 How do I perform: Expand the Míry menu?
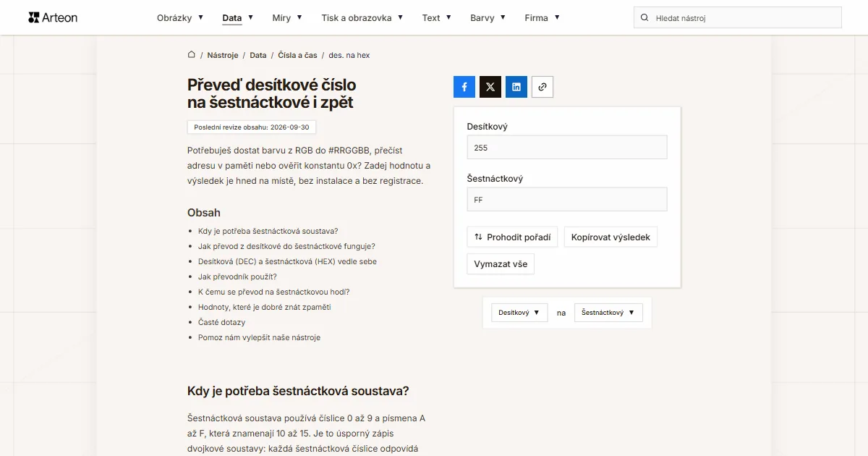coord(287,17)
